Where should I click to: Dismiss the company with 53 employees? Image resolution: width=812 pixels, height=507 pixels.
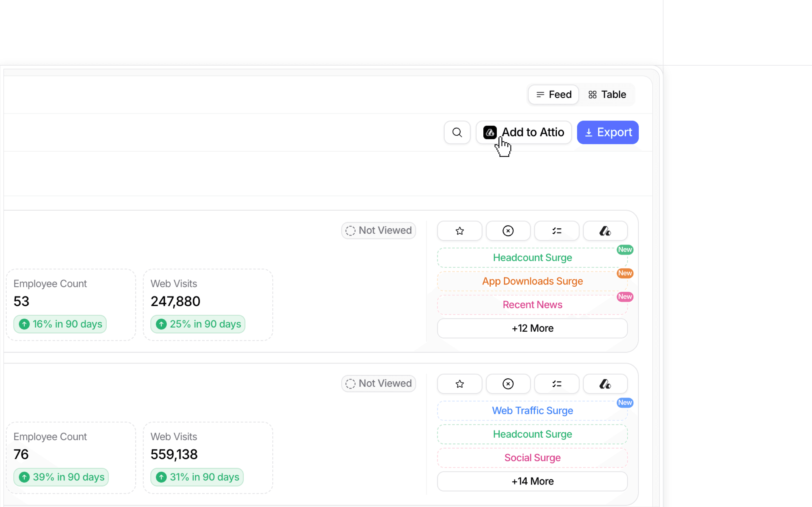click(x=508, y=231)
